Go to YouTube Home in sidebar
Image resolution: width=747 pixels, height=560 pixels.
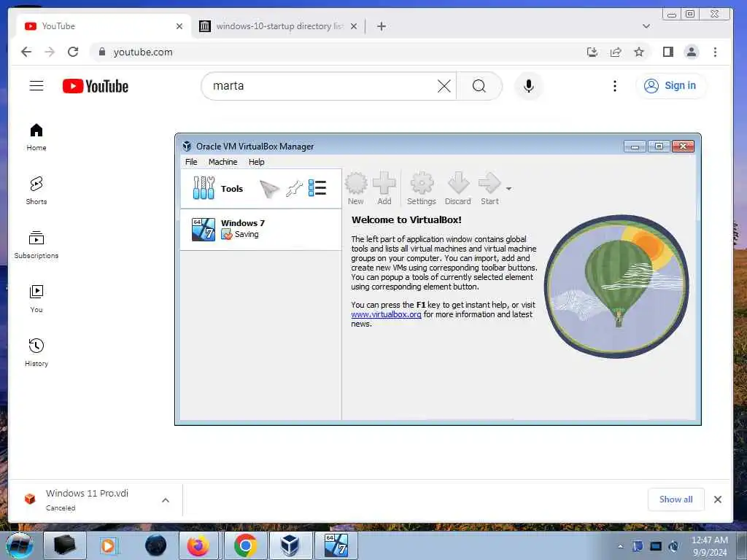pyautogui.click(x=36, y=137)
